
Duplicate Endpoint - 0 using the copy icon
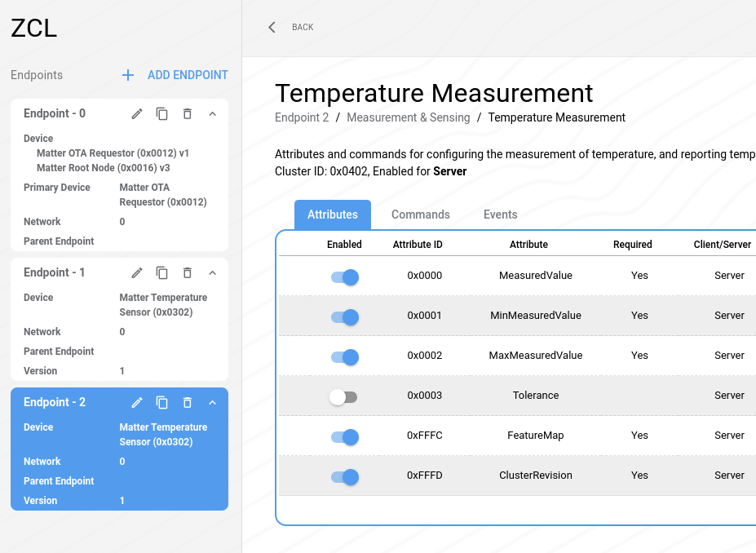point(162,114)
